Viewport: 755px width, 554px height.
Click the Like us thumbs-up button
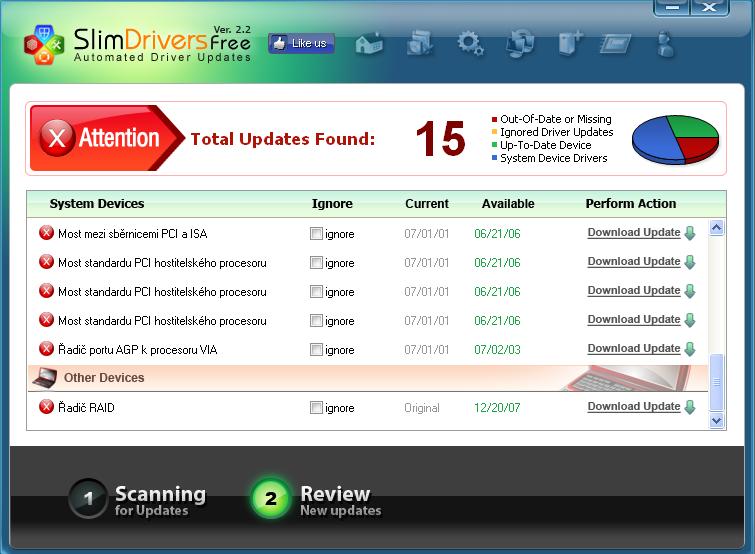point(301,43)
